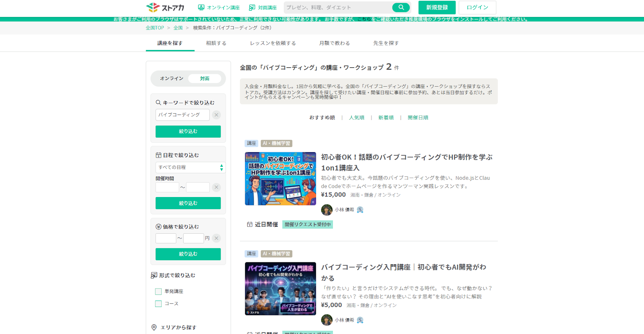Click the AI・機械学習 tag on first course
This screenshot has height=334, width=644.
(x=277, y=143)
